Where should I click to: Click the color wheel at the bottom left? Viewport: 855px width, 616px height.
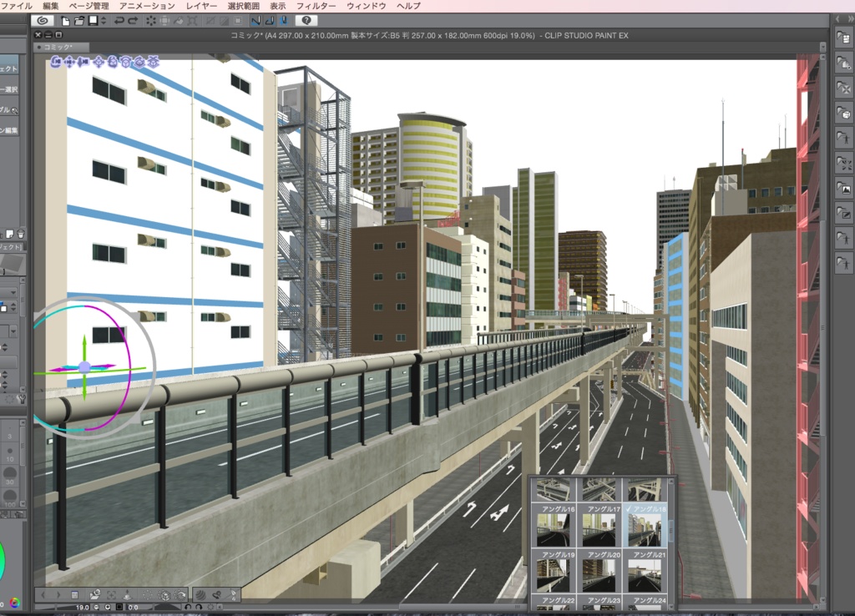13,602
